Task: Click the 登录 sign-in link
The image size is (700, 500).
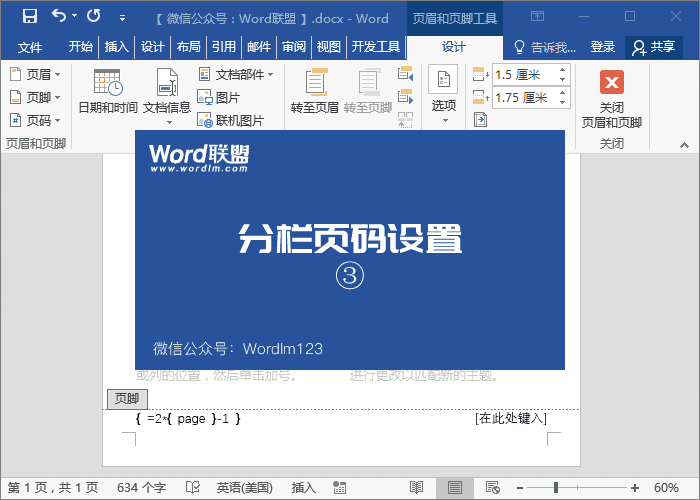Action: tap(603, 47)
